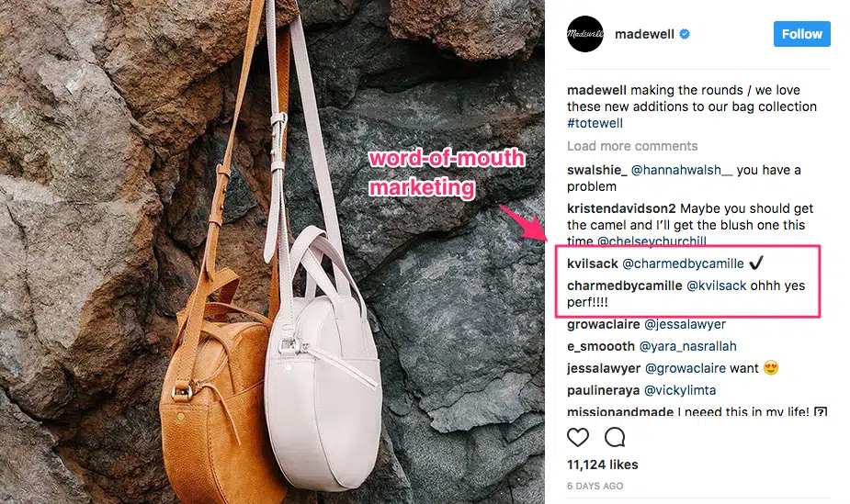
Task: View the 11,124 likes list
Action: click(603, 465)
